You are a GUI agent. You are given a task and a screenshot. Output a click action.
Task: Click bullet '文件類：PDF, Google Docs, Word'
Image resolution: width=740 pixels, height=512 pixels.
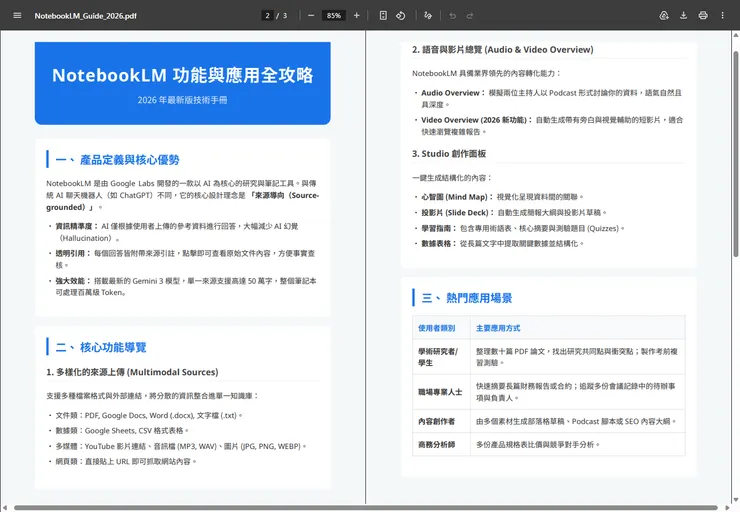pos(149,415)
